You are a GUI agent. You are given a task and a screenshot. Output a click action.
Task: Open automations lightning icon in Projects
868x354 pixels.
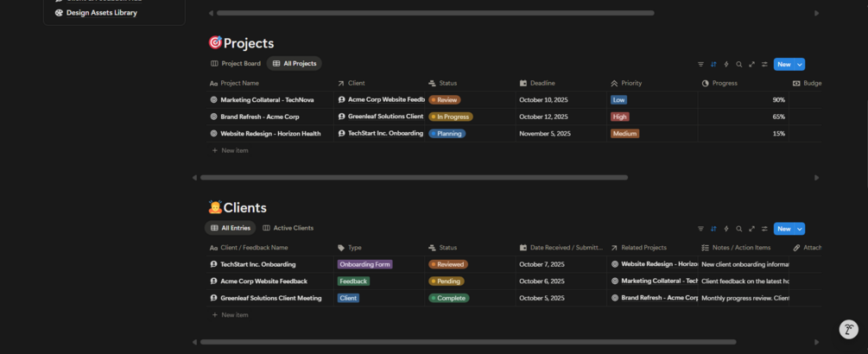pos(726,64)
